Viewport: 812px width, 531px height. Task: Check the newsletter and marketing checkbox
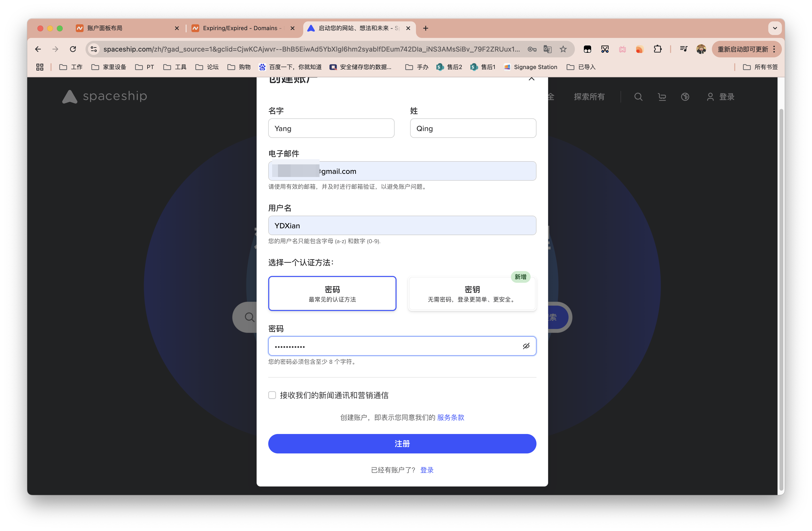[x=272, y=395]
